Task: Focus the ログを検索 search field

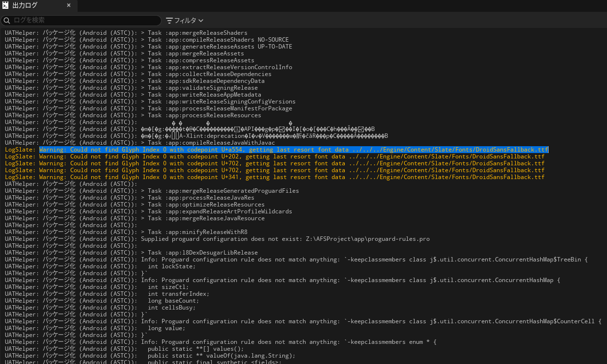Action: click(81, 20)
